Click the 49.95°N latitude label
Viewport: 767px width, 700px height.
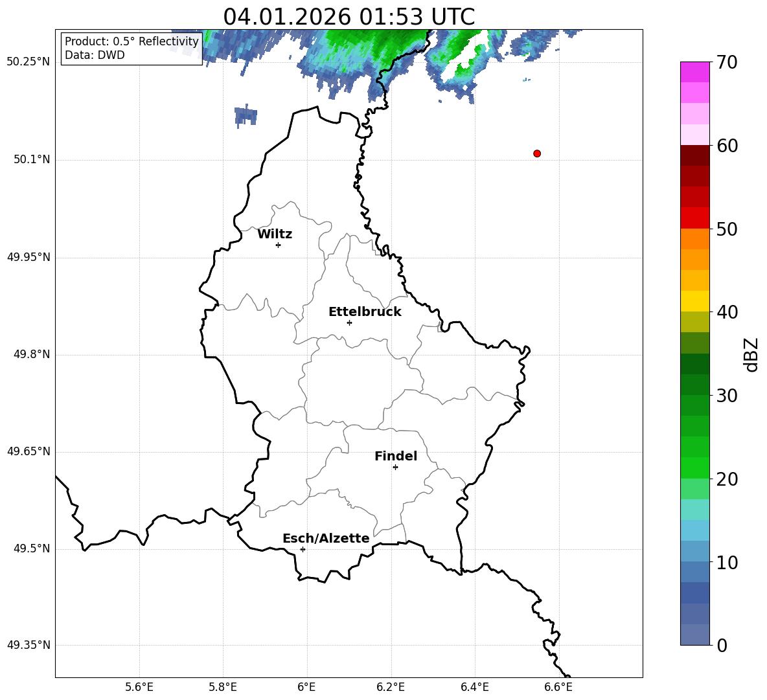coord(29,256)
